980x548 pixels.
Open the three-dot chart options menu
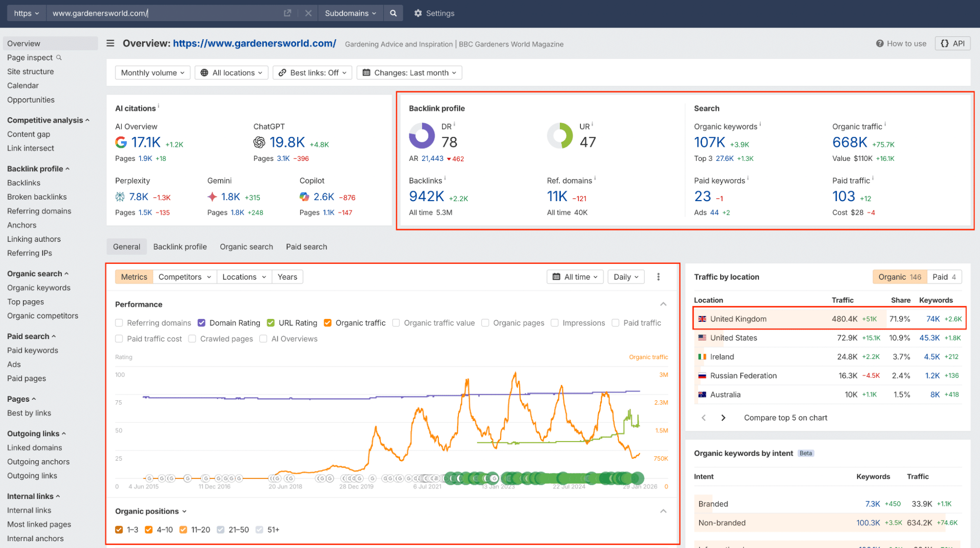click(658, 277)
